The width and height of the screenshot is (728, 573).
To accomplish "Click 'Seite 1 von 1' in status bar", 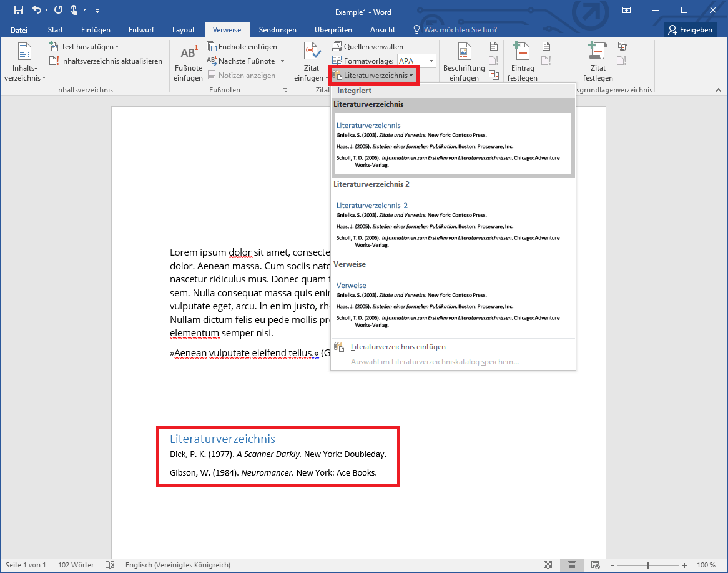I will pos(26,565).
